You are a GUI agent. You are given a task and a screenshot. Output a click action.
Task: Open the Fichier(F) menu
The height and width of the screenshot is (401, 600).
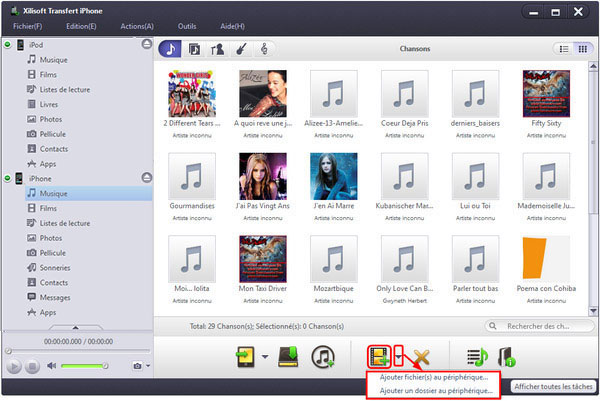(28, 26)
